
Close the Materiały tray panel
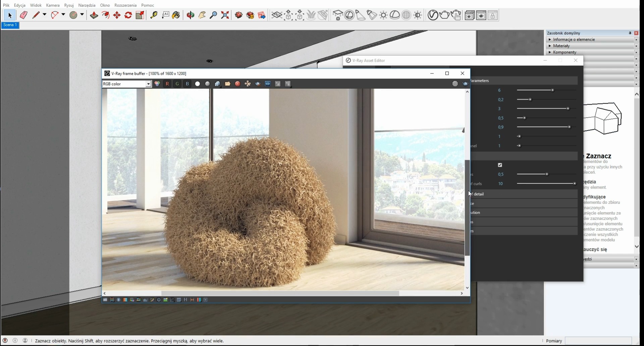[x=636, y=46]
